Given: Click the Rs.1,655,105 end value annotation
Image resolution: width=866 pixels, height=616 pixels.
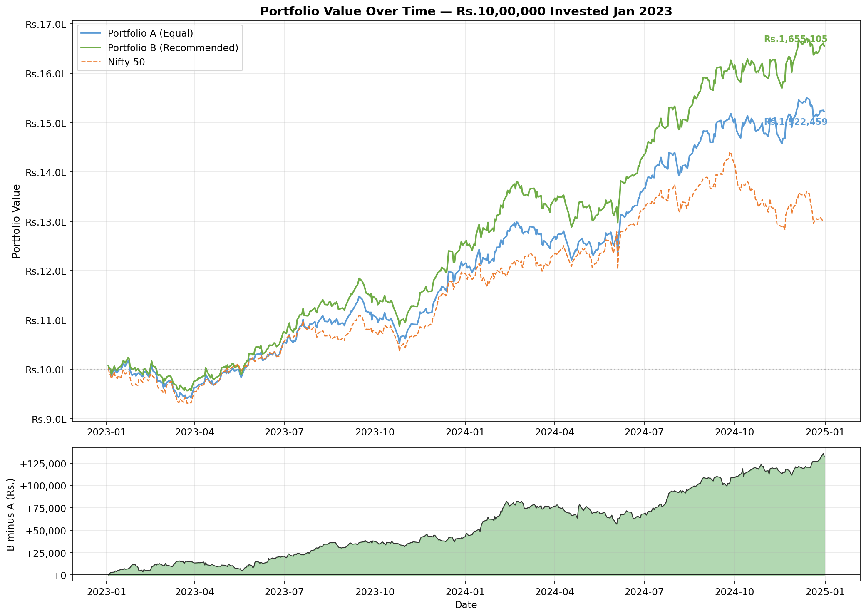Looking at the screenshot, I should (x=796, y=39).
